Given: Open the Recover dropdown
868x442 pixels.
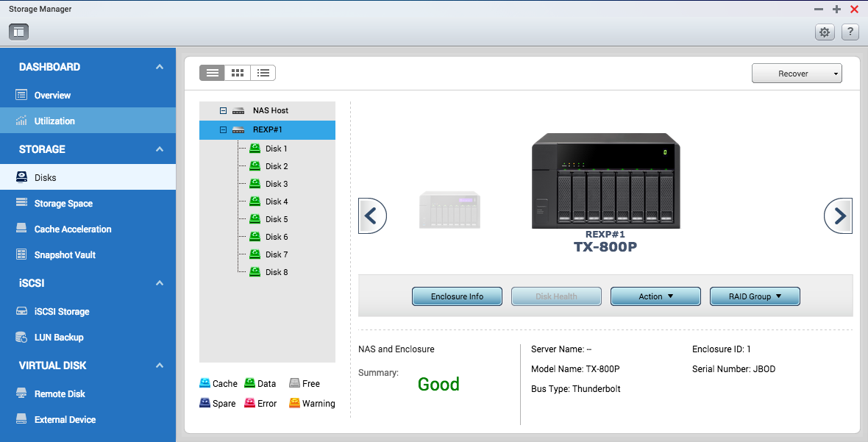Looking at the screenshot, I should pyautogui.click(x=797, y=74).
